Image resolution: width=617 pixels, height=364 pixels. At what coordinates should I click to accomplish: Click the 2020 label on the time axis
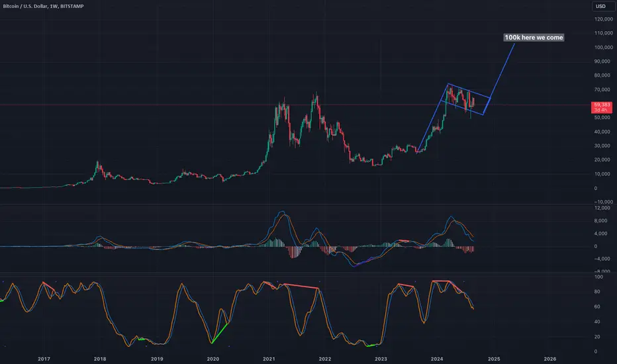coord(213,359)
